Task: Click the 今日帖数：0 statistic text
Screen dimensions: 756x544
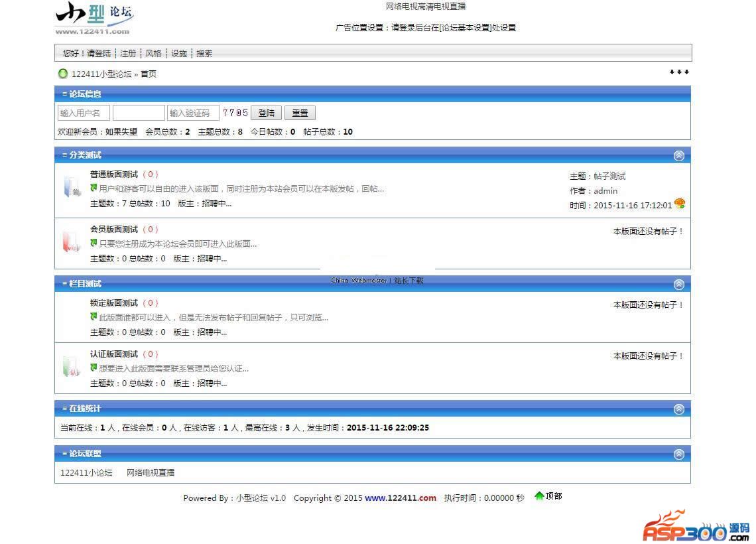Action: [x=273, y=131]
